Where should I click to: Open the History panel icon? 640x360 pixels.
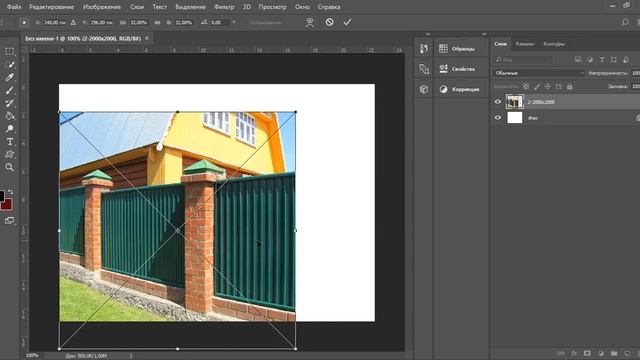[x=424, y=49]
